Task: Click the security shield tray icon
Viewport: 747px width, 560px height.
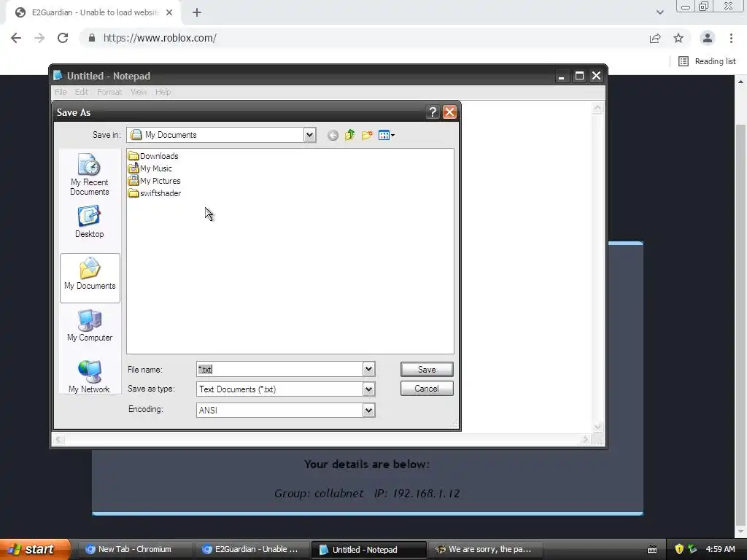Action: click(x=679, y=550)
